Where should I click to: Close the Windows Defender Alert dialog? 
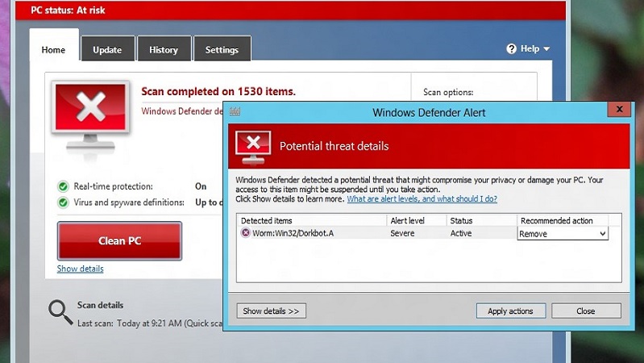[x=619, y=109]
